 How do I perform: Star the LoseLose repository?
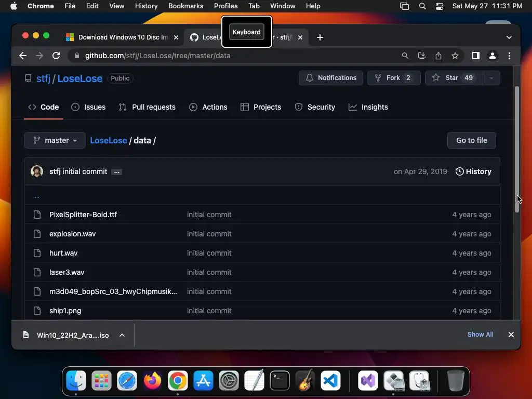[x=454, y=78]
